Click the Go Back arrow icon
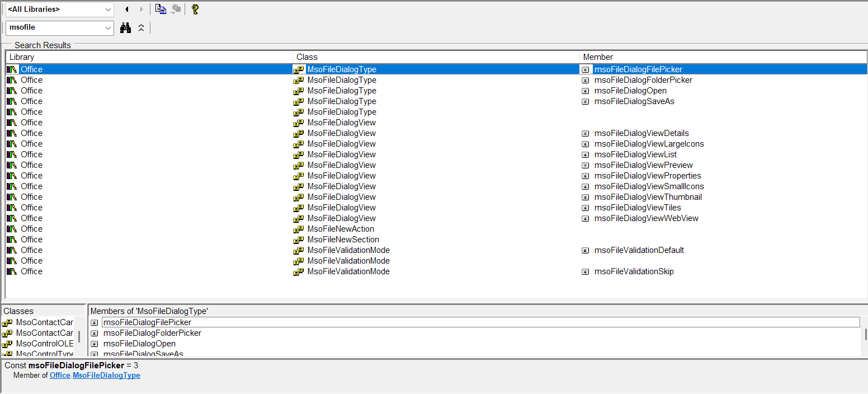The height and width of the screenshot is (394, 868). pyautogui.click(x=127, y=10)
